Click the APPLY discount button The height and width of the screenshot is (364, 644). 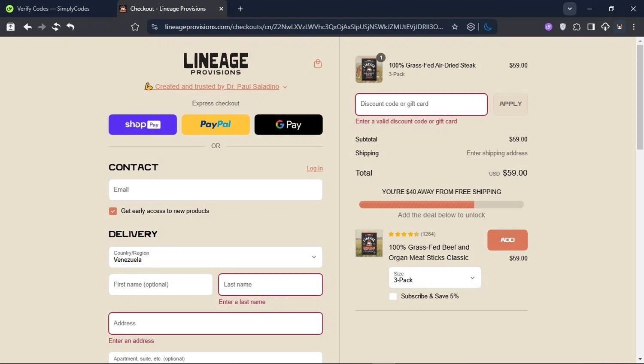click(x=510, y=104)
